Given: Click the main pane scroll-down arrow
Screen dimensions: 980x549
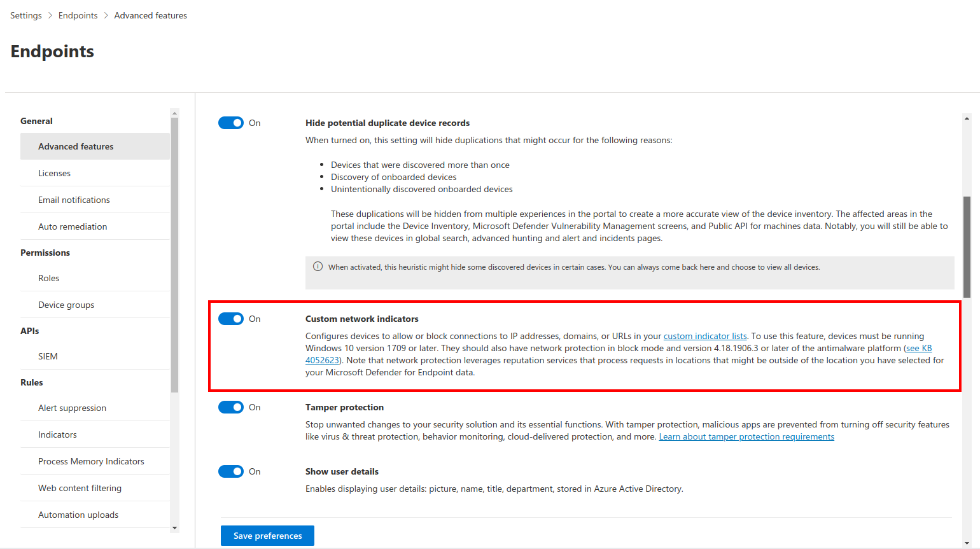Looking at the screenshot, I should pyautogui.click(x=967, y=543).
